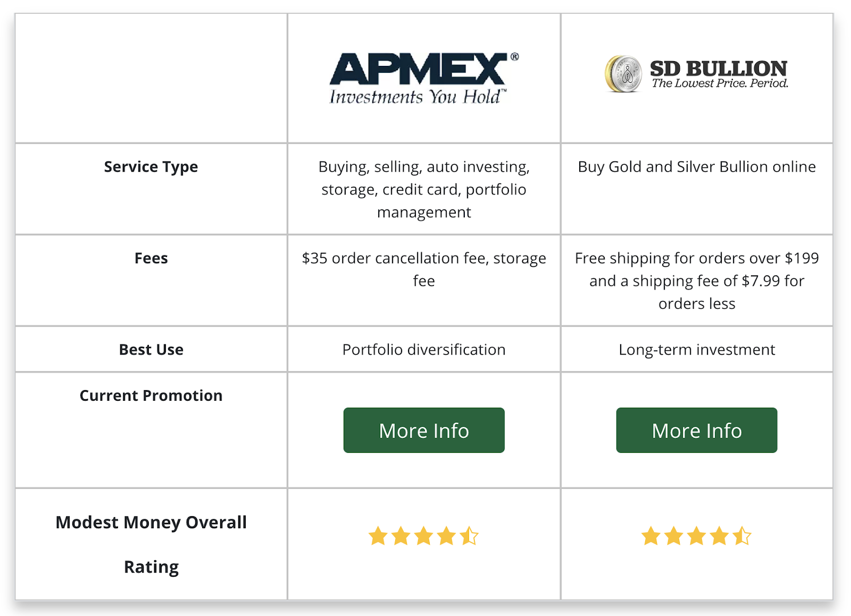Viewport: 851px width, 616px height.
Task: Click Buy Gold and Silver Bullion online text
Action: pyautogui.click(x=697, y=167)
